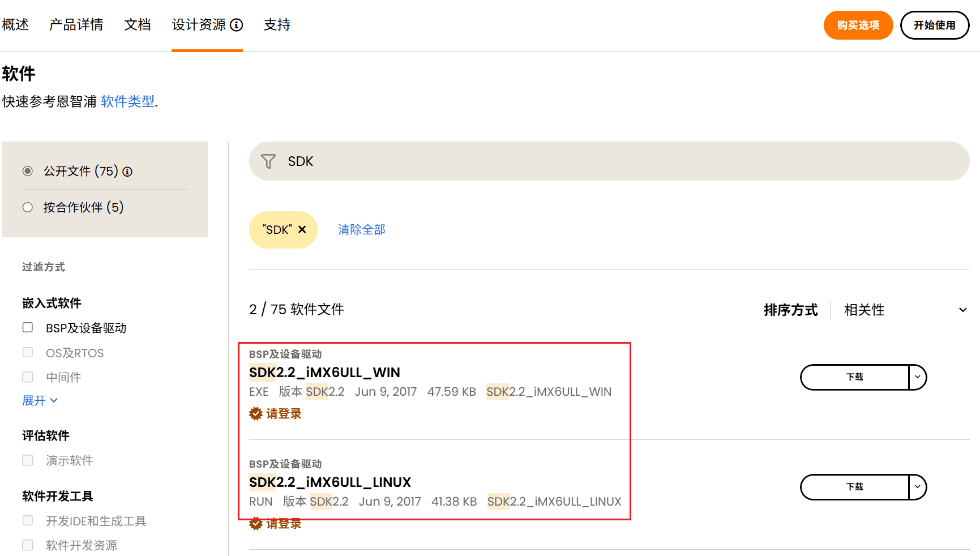This screenshot has height=556, width=980.
Task: Select the 公开文件 radio button
Action: coord(28,171)
